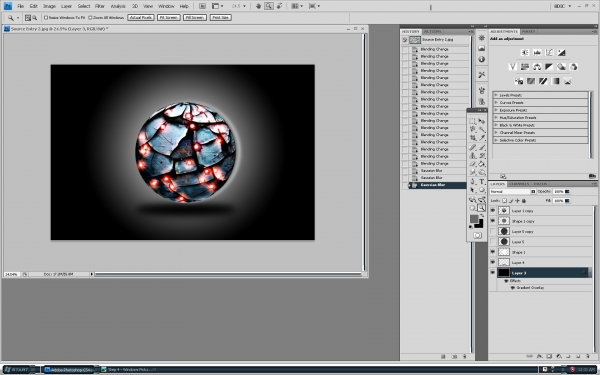The height and width of the screenshot is (375, 600).
Task: Click the Windows Start button
Action: point(18,370)
